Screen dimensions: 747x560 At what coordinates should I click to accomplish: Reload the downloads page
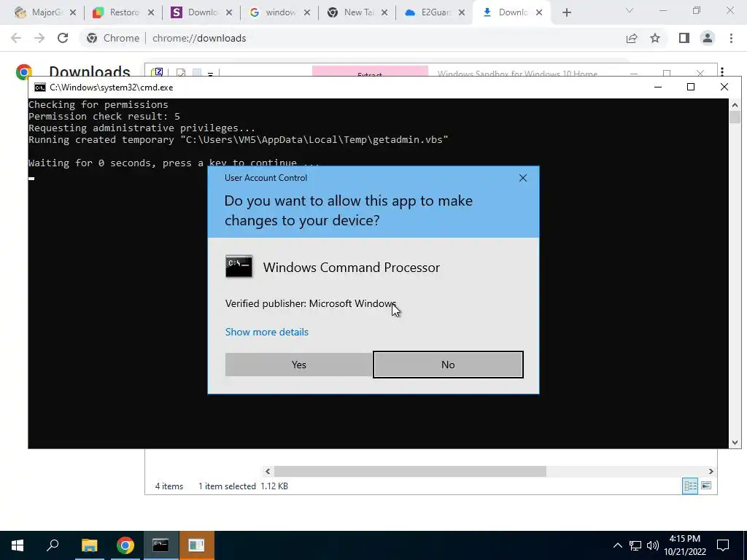tap(63, 38)
